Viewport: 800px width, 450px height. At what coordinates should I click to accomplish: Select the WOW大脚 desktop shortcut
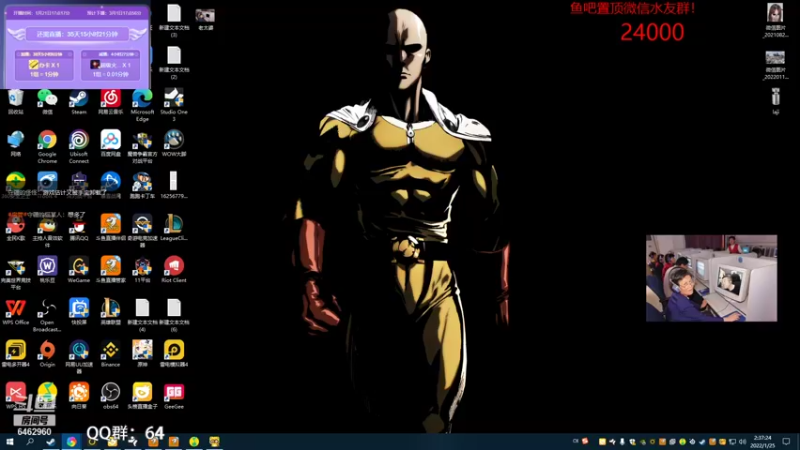point(174,143)
